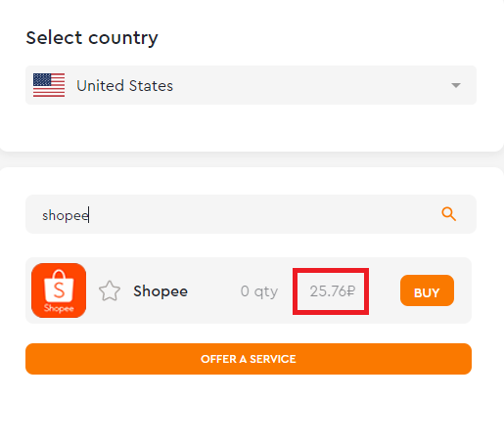
Task: Click the orange Shopee app thumbnail
Action: [59, 290]
